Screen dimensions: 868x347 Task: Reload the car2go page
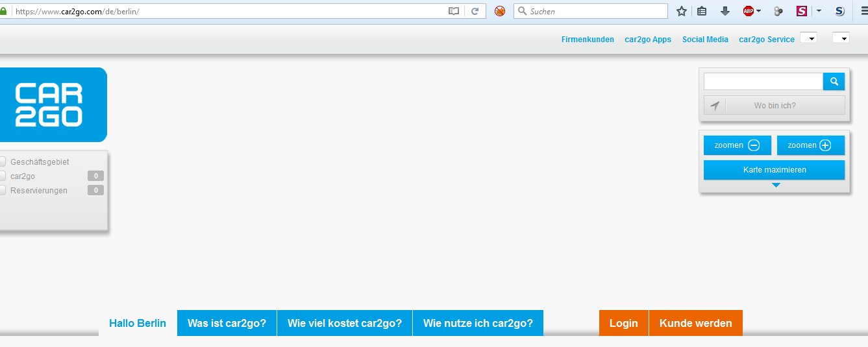click(x=475, y=11)
